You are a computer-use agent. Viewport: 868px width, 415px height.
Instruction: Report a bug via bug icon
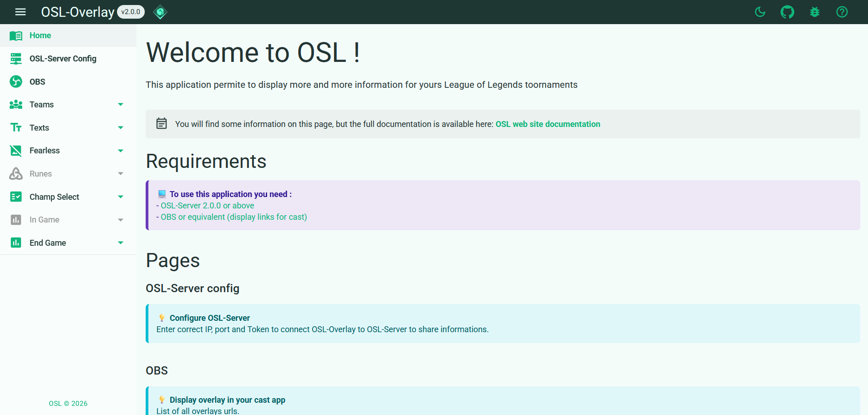[x=815, y=12]
